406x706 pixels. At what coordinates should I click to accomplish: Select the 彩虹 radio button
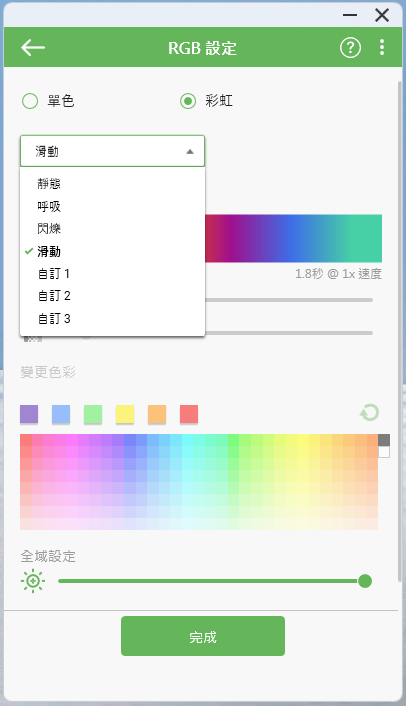188,101
